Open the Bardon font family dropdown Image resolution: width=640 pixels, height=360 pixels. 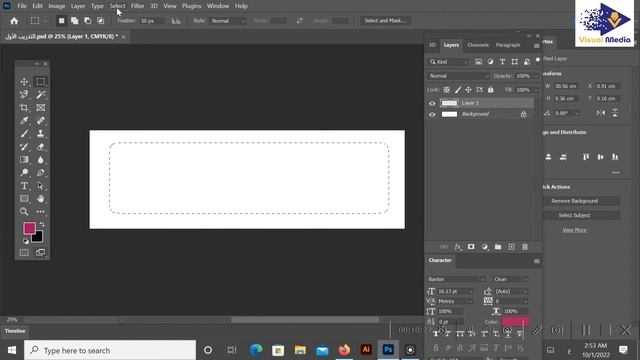[x=456, y=279]
